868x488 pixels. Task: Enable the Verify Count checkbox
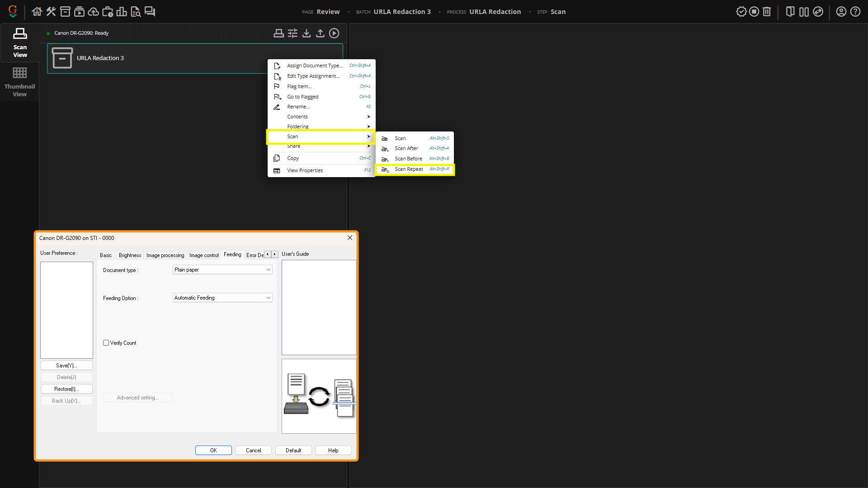click(x=106, y=343)
